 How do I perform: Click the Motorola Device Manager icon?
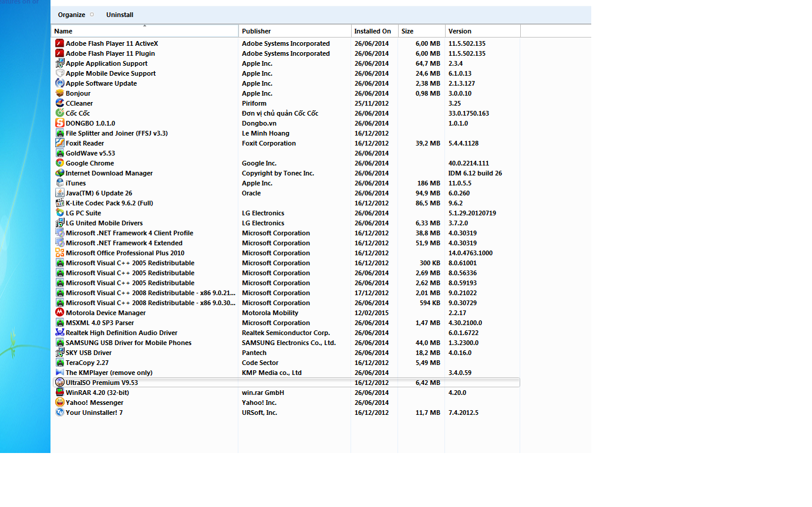[x=59, y=313]
